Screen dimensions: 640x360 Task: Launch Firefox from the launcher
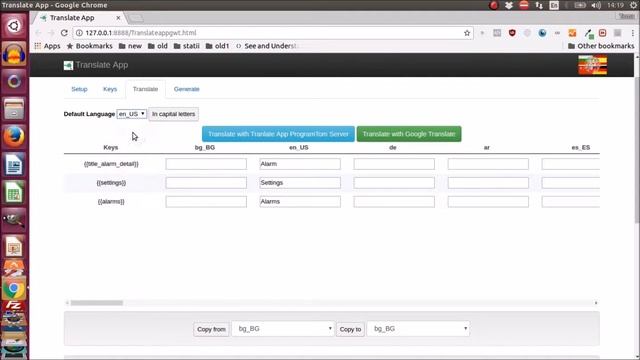pyautogui.click(x=14, y=136)
